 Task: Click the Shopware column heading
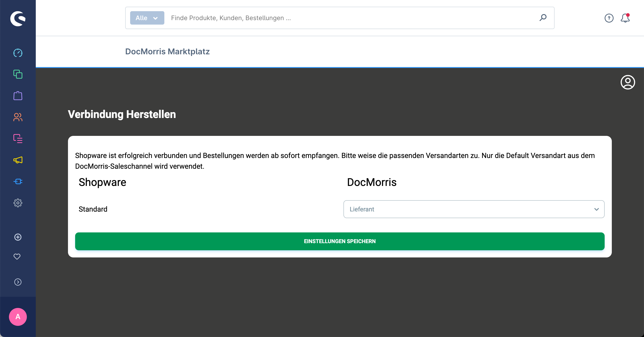(x=102, y=182)
